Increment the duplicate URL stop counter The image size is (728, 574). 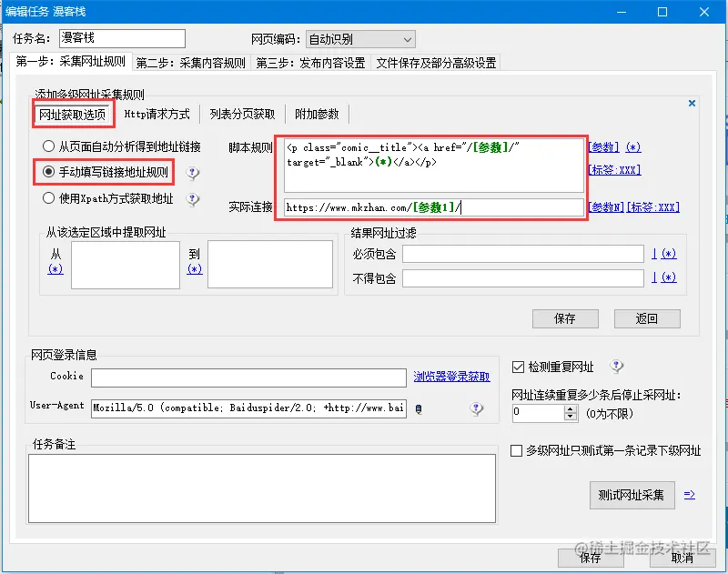click(x=570, y=408)
